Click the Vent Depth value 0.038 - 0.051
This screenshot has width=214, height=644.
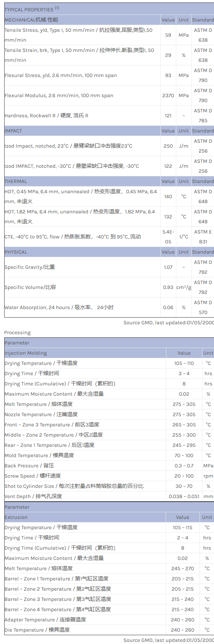pos(184,496)
